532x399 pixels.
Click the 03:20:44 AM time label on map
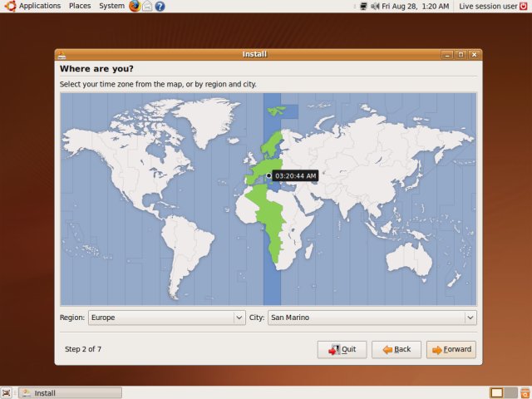point(296,175)
